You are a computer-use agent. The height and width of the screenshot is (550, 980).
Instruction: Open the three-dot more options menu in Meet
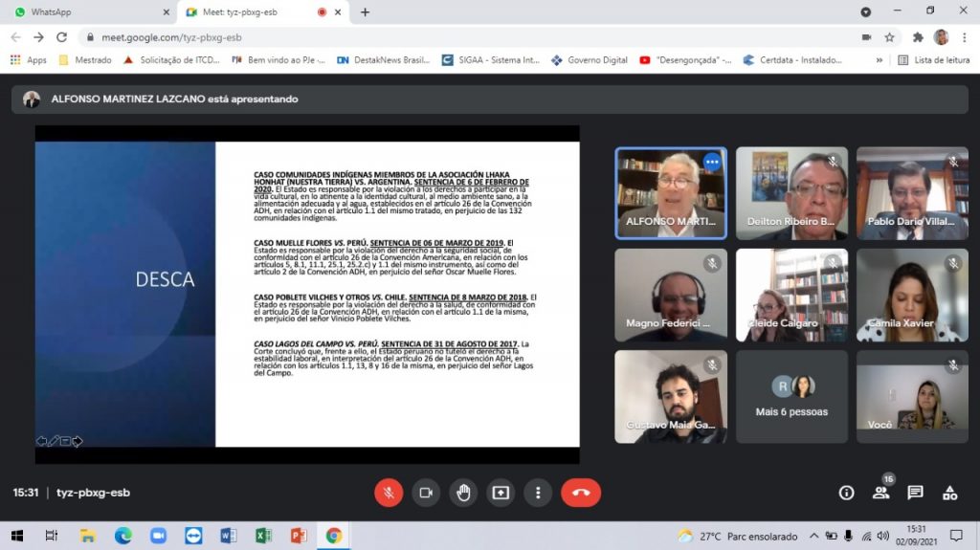point(538,493)
